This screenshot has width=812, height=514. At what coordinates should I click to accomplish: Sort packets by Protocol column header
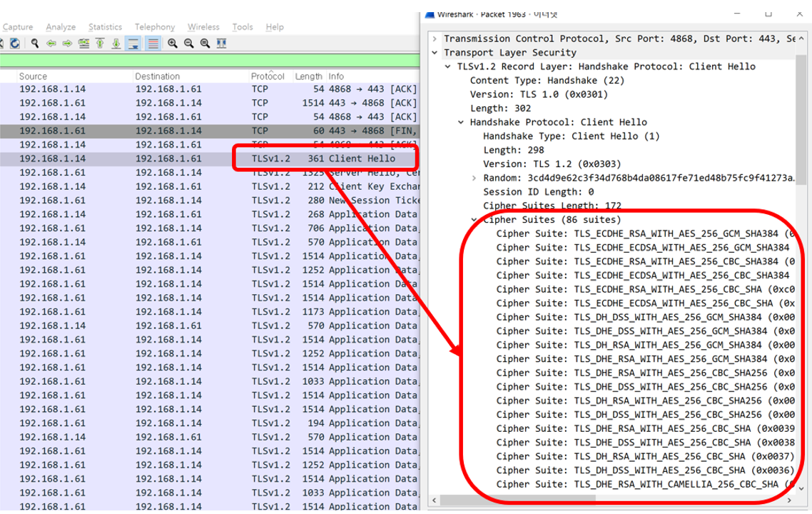(x=268, y=76)
